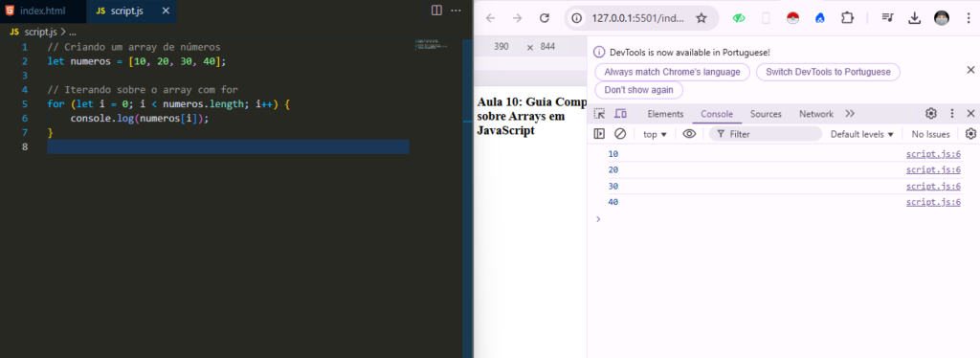Focus the console Filter field
Image resolution: width=980 pixels, height=358 pixels.
coord(766,134)
